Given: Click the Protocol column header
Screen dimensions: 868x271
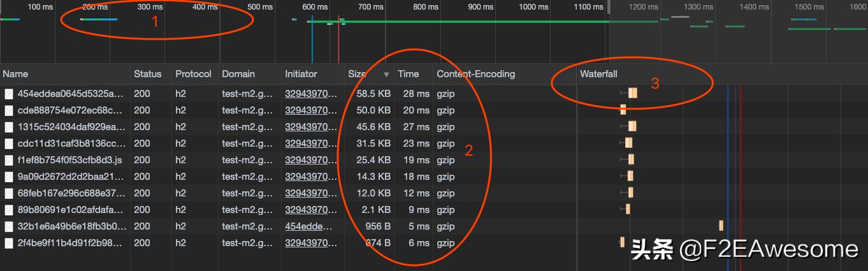Looking at the screenshot, I should 193,74.
